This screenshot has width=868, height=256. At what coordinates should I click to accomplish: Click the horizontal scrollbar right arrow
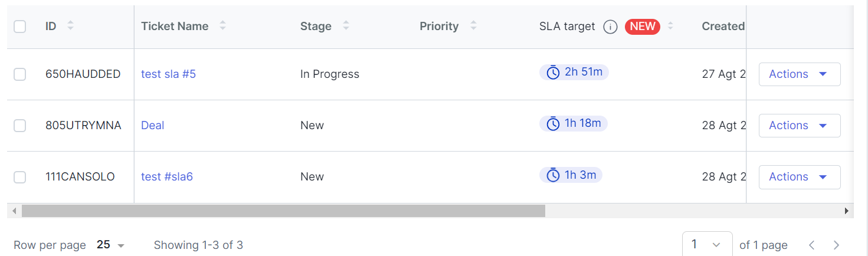(847, 211)
